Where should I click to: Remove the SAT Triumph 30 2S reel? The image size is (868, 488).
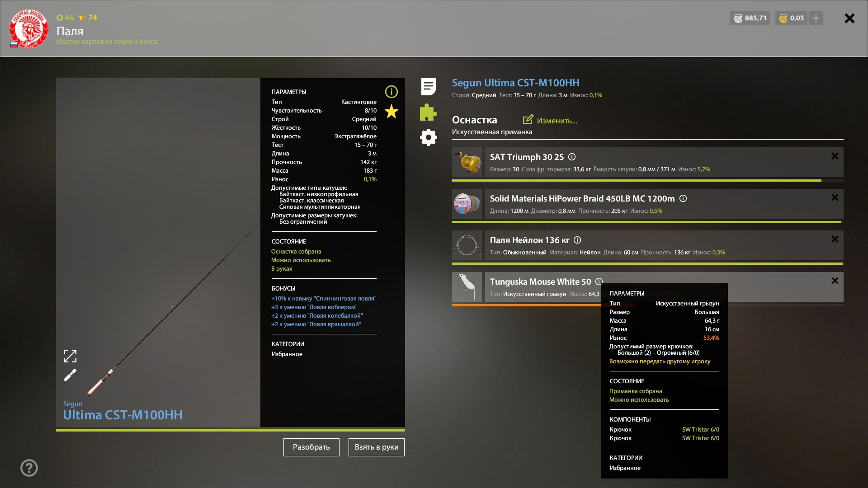(x=835, y=156)
